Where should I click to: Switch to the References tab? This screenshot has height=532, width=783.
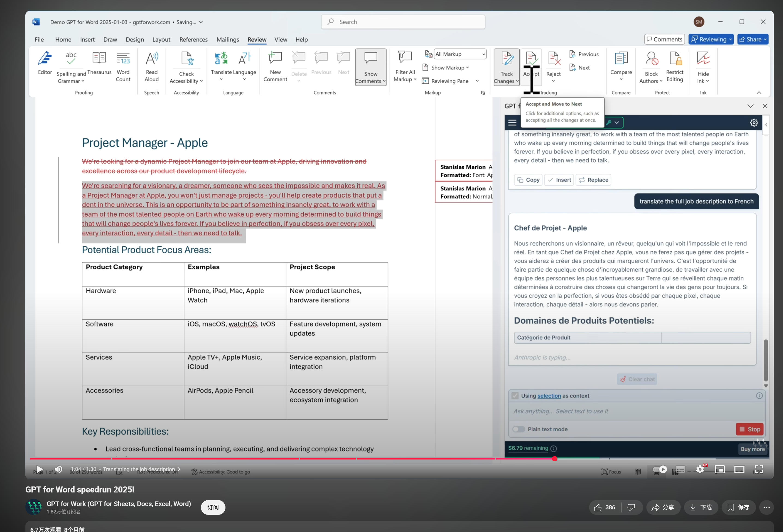click(x=193, y=40)
